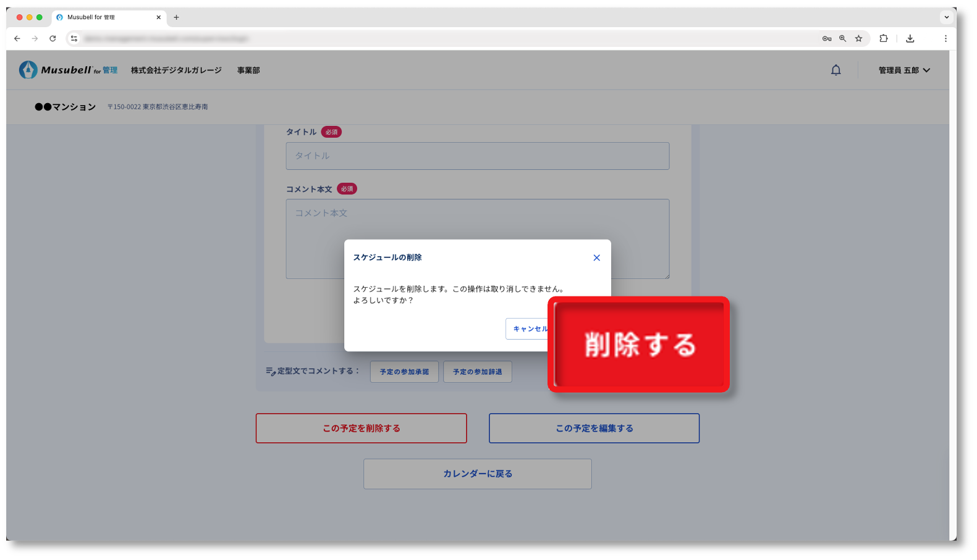Image resolution: width=977 pixels, height=560 pixels.
Task: Open the browser password key icon
Action: [826, 38]
